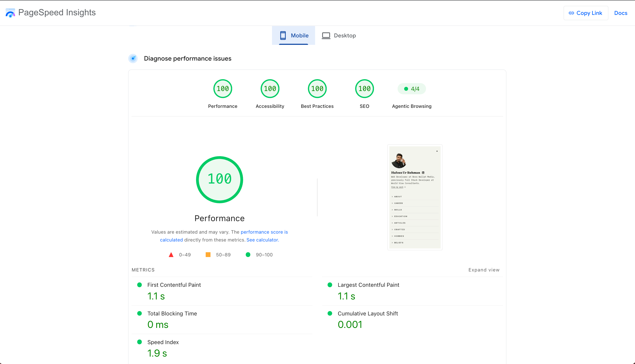Click the Agentic Browsing label
The width and height of the screenshot is (635, 364).
[x=412, y=106]
